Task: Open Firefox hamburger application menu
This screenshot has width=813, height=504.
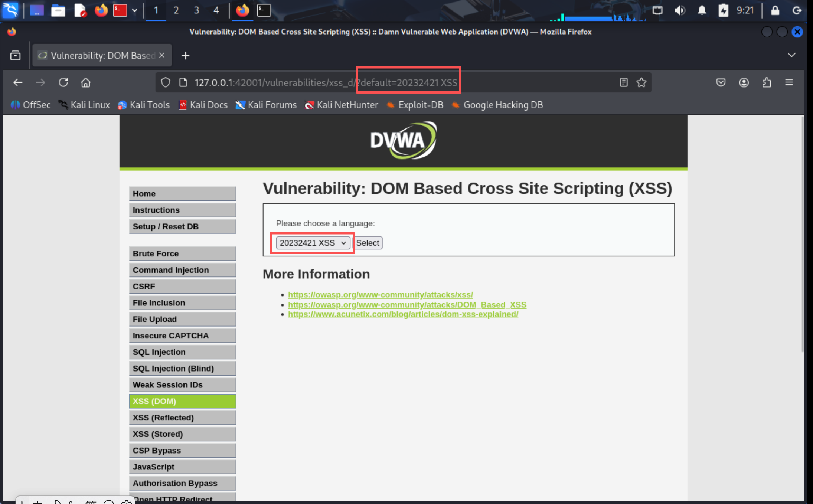Action: click(789, 82)
